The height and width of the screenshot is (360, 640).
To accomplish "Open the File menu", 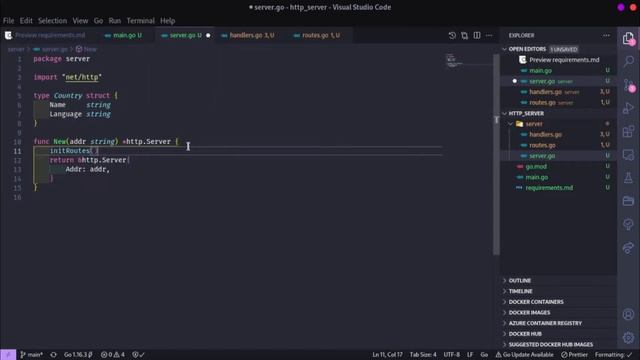I will (9, 21).
